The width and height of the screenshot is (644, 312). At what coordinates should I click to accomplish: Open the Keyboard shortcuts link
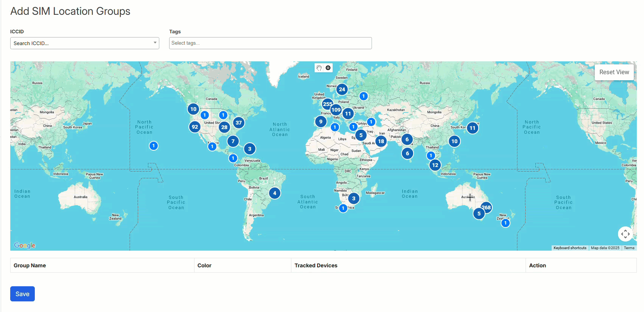click(x=570, y=248)
